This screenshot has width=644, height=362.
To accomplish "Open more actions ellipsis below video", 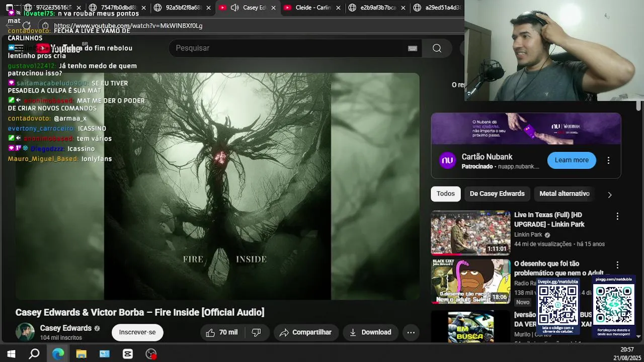I will click(x=411, y=332).
